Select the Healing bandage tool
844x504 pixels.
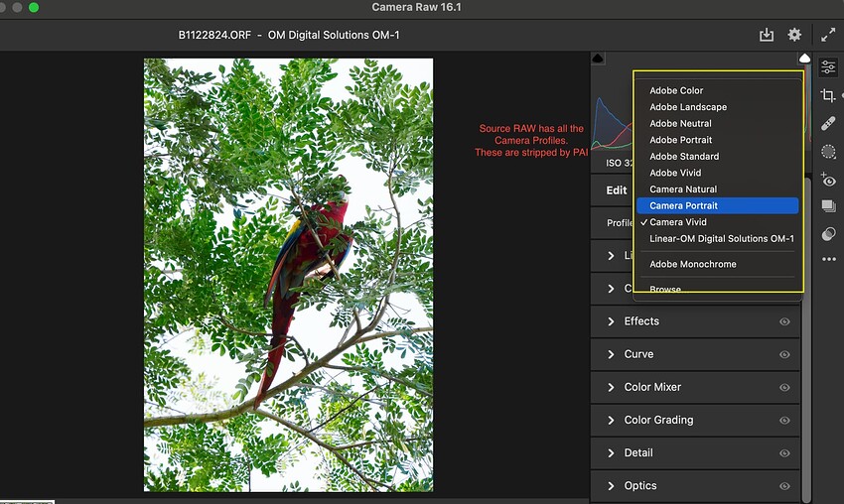point(828,124)
